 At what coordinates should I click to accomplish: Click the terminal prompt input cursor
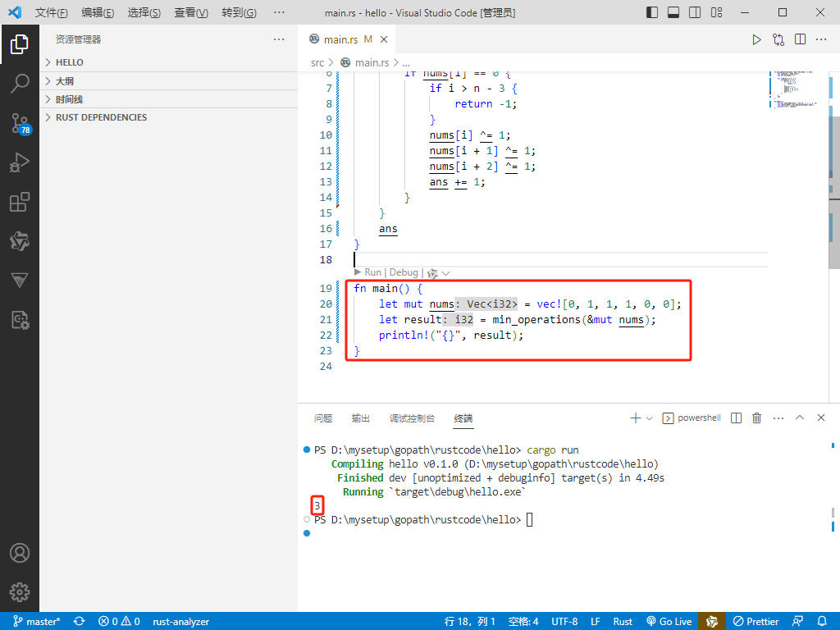click(x=529, y=519)
